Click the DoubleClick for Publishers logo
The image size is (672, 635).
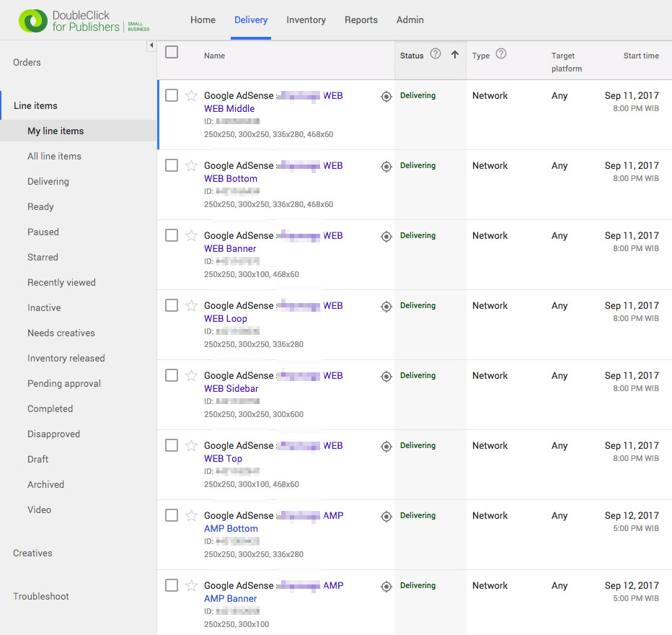click(84, 21)
